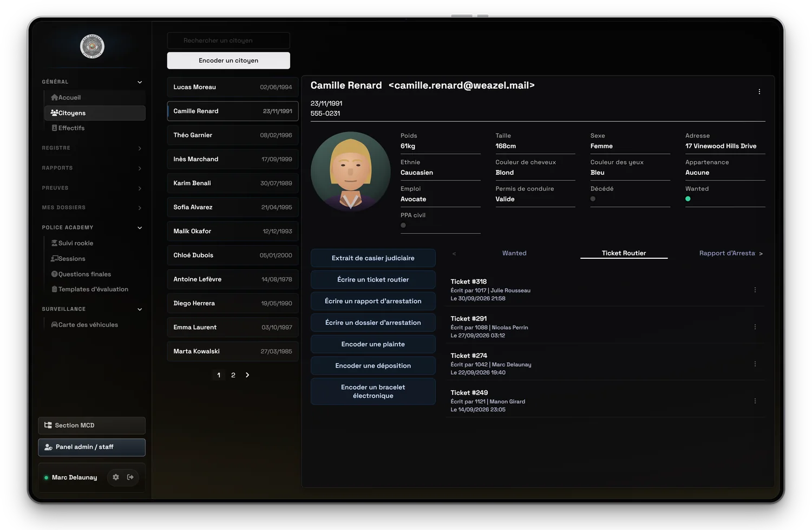Screen dimensions: 812x530
Task: Toggle the Wanted status indicator
Action: click(688, 199)
